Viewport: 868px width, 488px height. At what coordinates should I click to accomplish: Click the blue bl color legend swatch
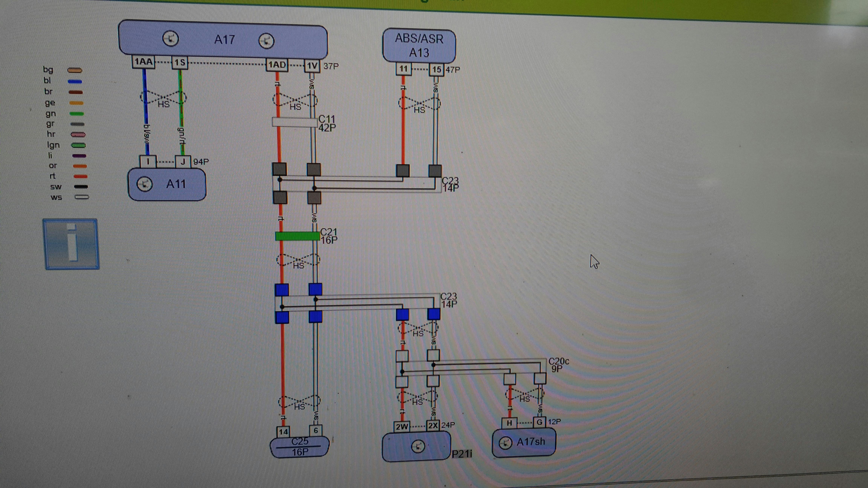pos(75,82)
